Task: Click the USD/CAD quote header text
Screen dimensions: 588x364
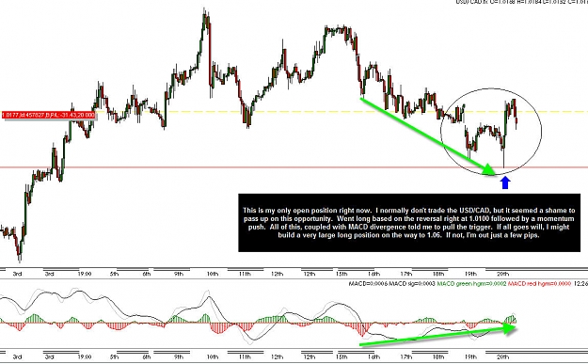Action: 521,2
